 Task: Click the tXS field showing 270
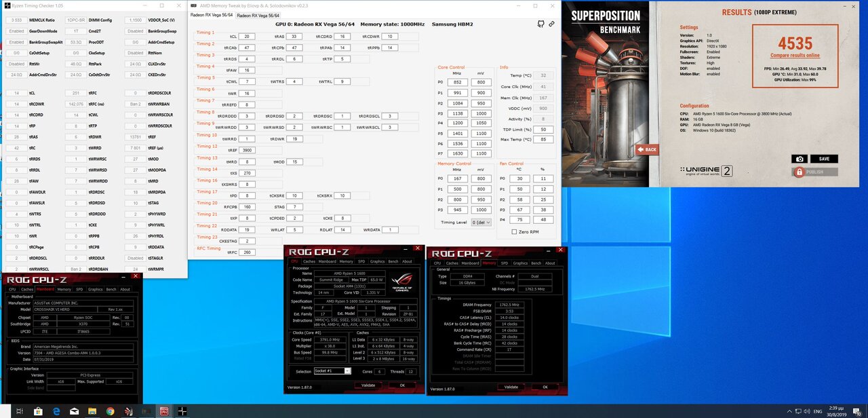click(x=247, y=173)
